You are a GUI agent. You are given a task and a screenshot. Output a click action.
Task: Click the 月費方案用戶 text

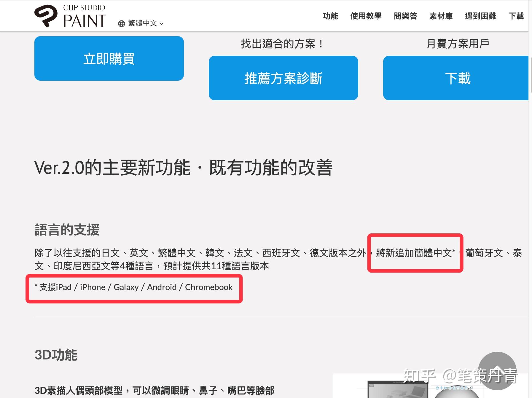(x=458, y=44)
